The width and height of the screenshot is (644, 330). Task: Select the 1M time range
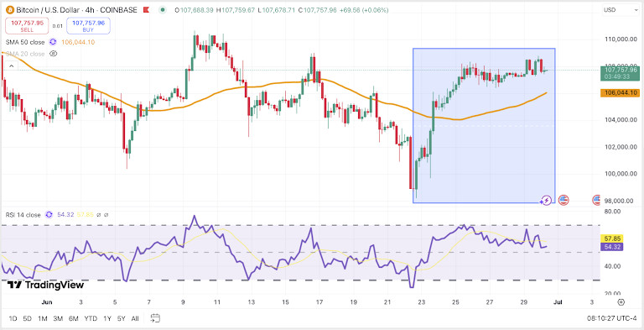(x=42, y=318)
